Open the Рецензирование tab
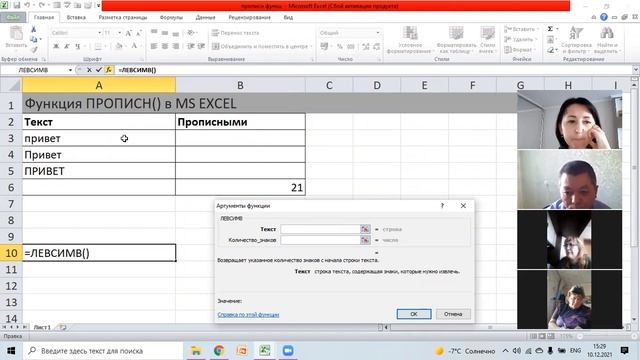The width and height of the screenshot is (640, 360). [x=249, y=17]
